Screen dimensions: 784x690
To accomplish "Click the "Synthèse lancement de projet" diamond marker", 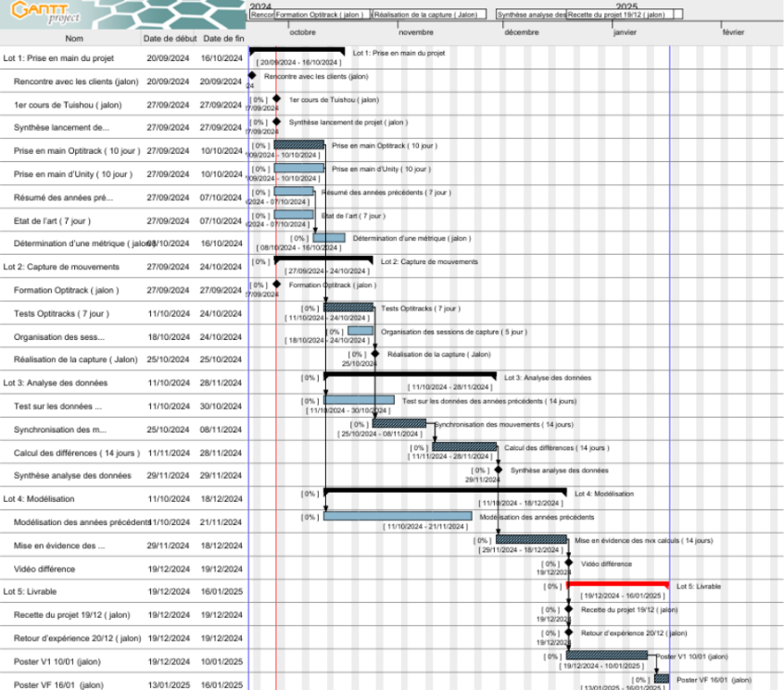I will (275, 122).
